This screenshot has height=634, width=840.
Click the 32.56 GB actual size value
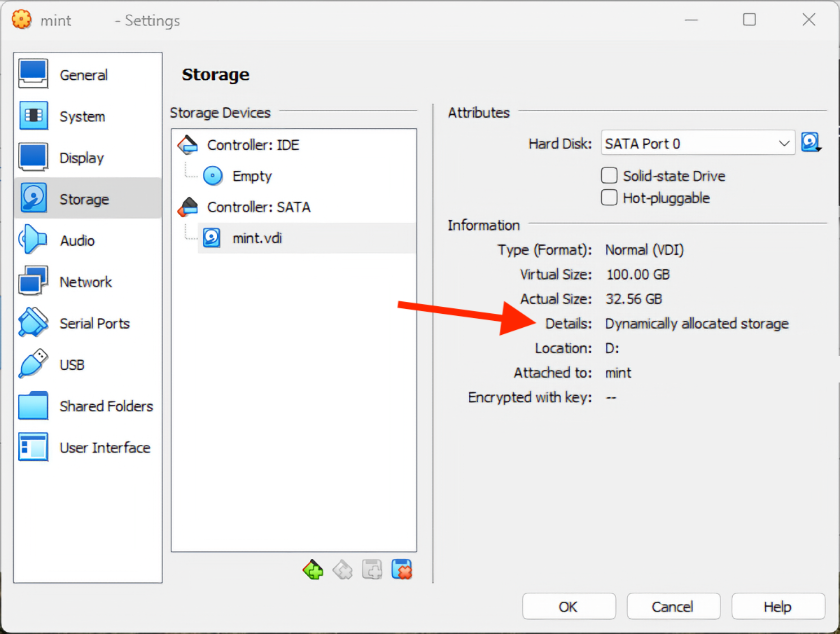tap(633, 299)
